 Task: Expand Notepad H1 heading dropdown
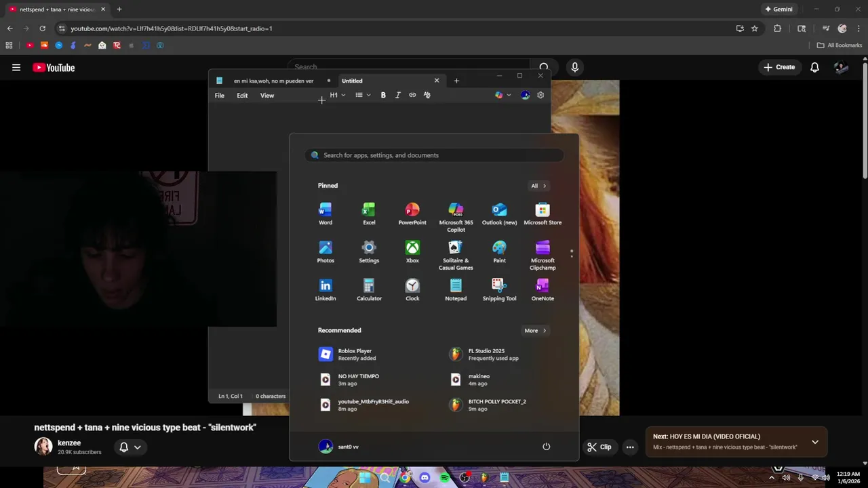[x=337, y=95]
